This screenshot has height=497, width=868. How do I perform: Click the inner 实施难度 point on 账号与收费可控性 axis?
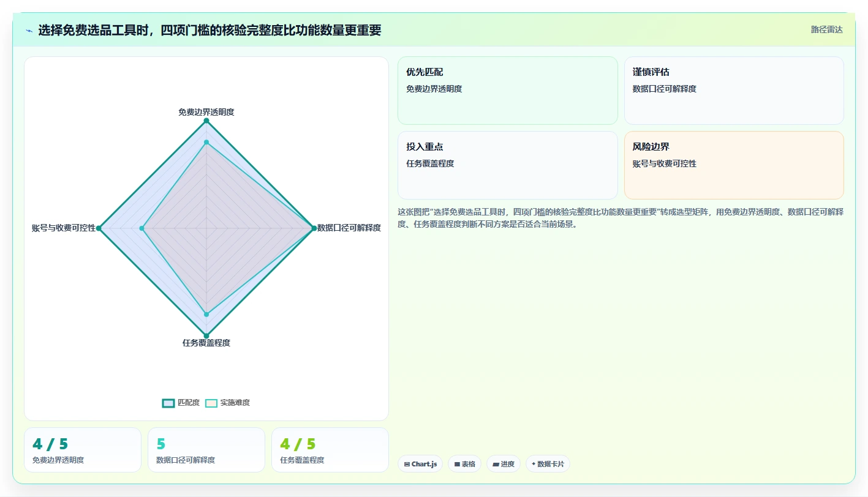coord(142,228)
